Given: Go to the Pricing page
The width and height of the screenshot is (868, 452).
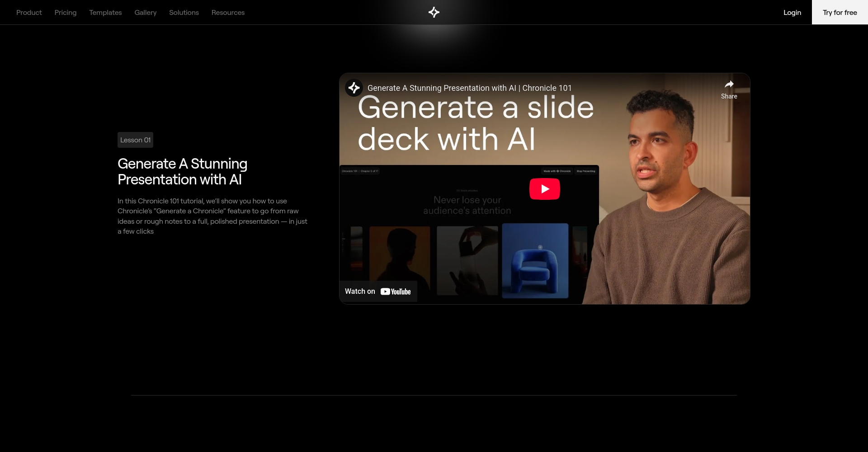Looking at the screenshot, I should click(66, 13).
